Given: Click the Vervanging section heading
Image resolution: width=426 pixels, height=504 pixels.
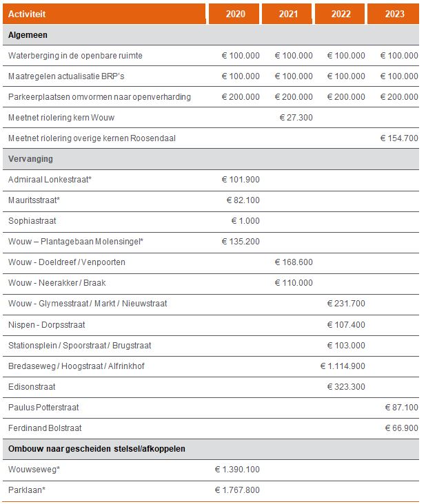Looking at the screenshot, I should point(30,159).
